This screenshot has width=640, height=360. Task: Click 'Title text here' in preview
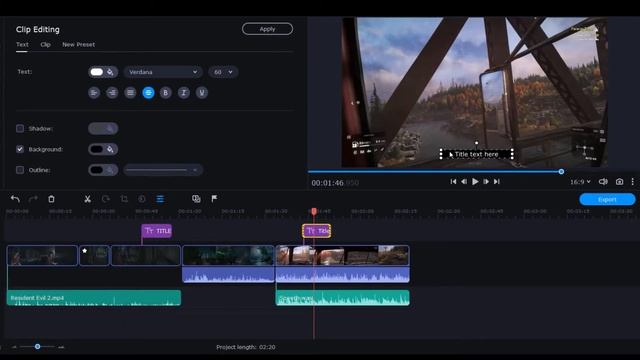(x=476, y=154)
